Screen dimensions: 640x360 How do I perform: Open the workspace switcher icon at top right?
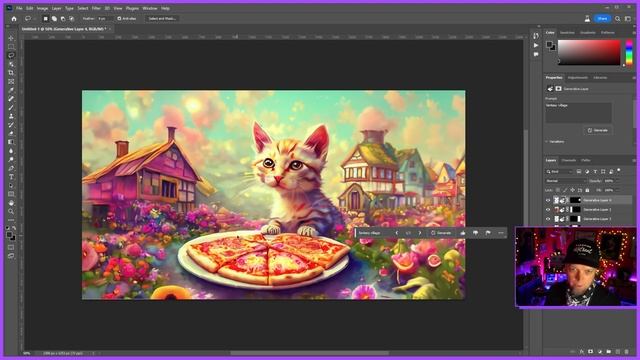[628, 19]
